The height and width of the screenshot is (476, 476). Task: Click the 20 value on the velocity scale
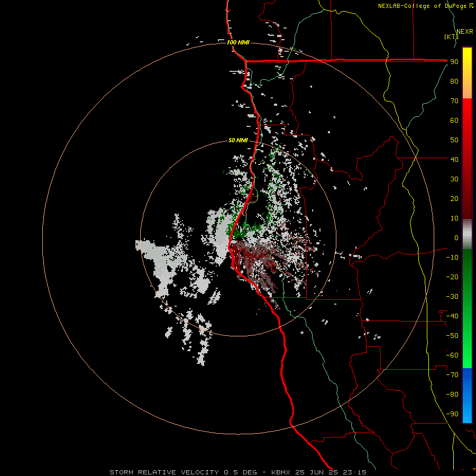[x=454, y=199]
